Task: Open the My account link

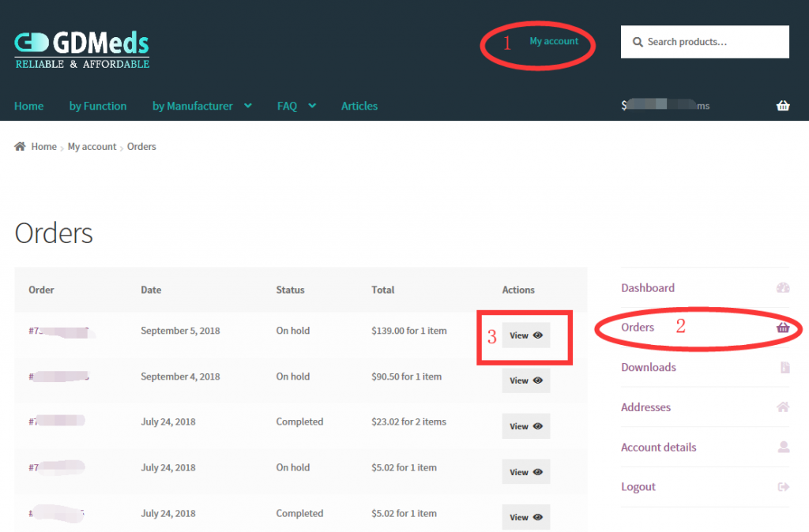Action: (x=554, y=40)
